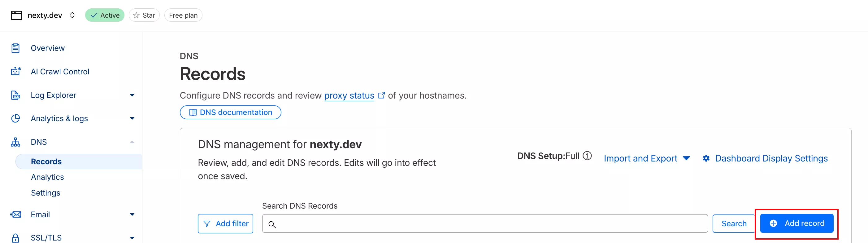Open the Import and Export dropdown
Image resolution: width=868 pixels, height=243 pixels.
647,158
